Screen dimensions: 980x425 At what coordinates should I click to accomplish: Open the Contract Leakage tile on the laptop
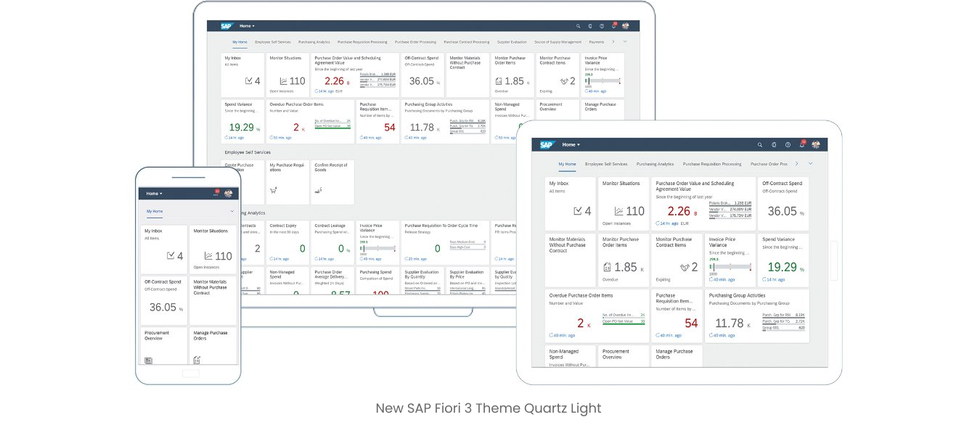[x=333, y=242]
